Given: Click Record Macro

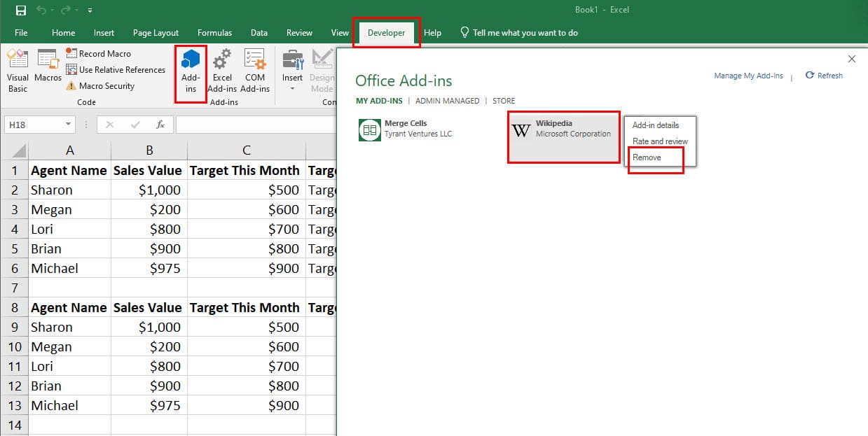Looking at the screenshot, I should pos(98,53).
